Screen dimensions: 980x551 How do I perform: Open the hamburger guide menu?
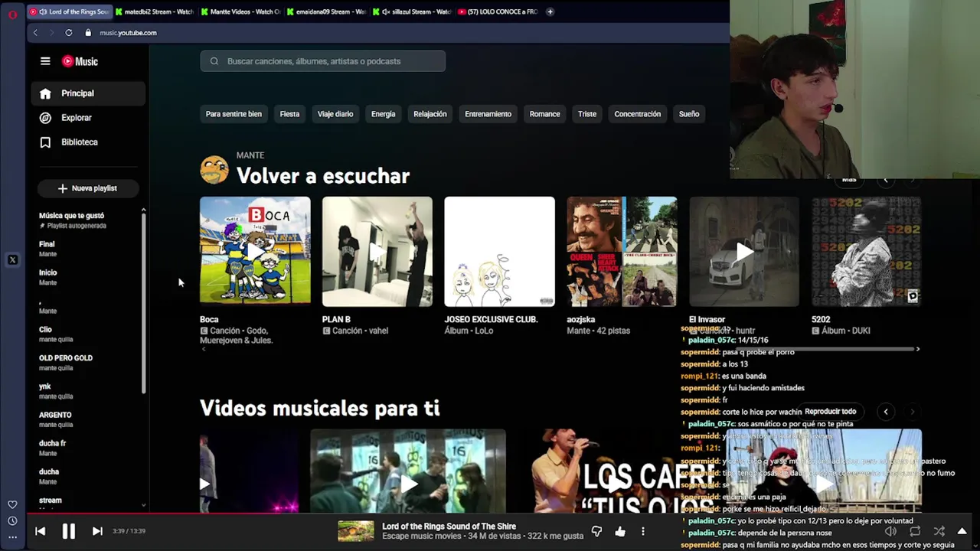coord(45,61)
